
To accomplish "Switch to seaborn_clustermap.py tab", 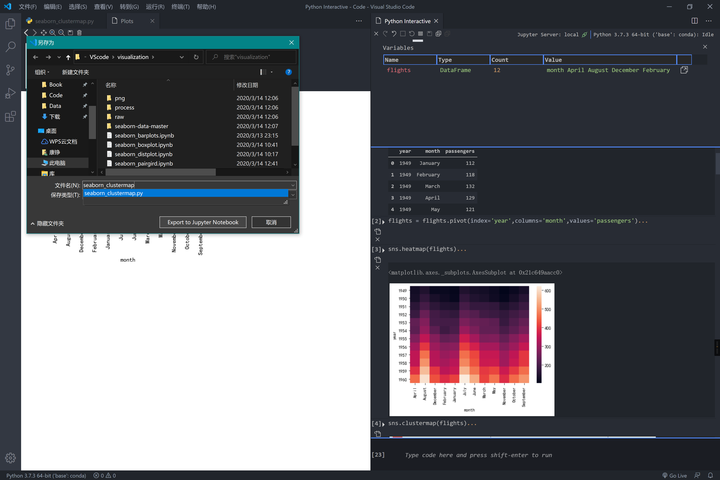I will click(x=64, y=21).
